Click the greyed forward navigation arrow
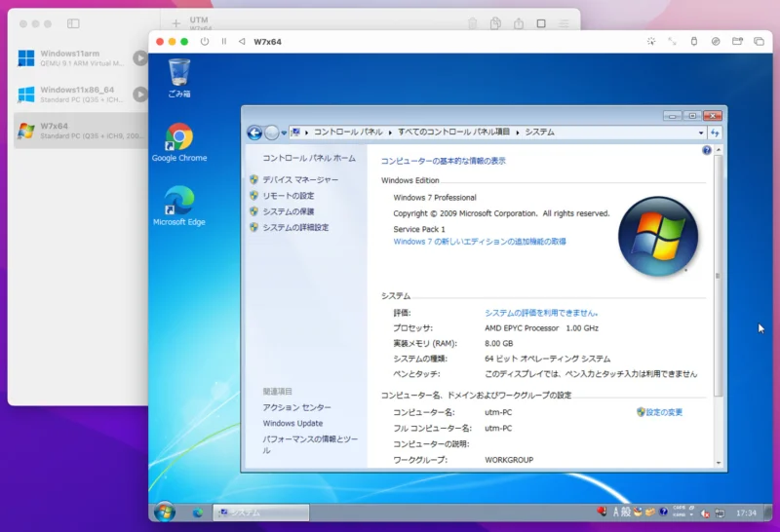780x532 pixels. click(271, 133)
